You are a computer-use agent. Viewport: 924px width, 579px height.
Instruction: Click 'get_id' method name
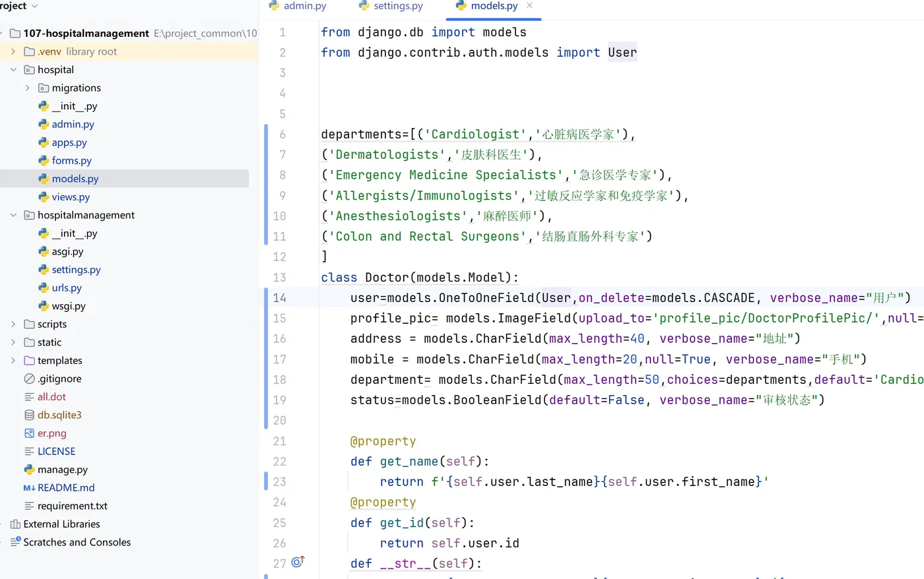401,523
